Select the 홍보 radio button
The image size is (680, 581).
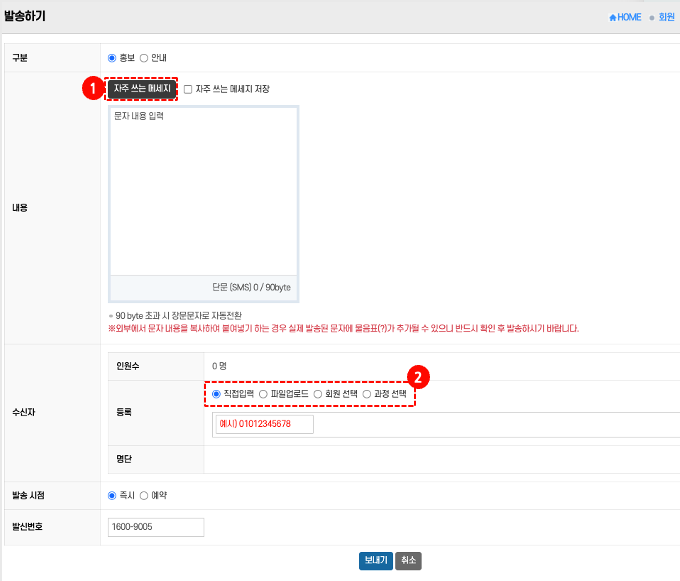click(112, 58)
